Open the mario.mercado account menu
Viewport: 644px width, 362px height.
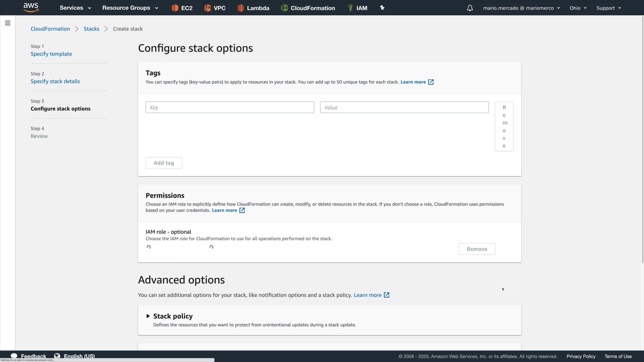(521, 8)
